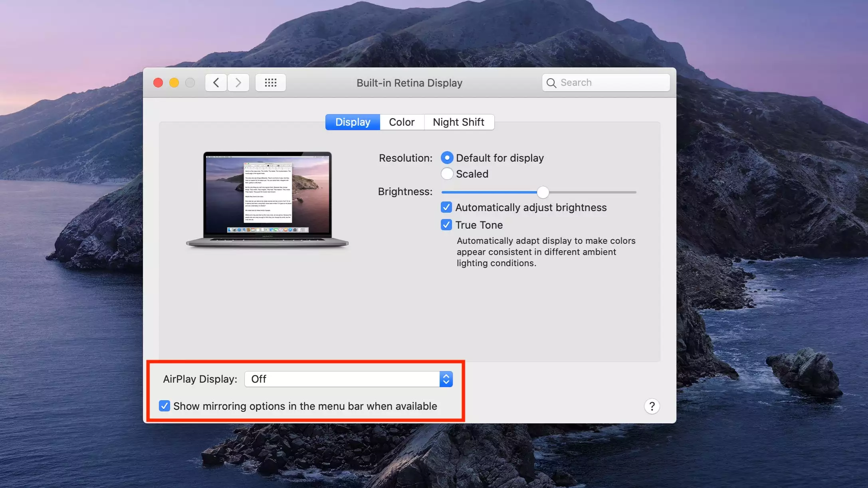Open help with the question mark button
The width and height of the screenshot is (868, 488).
pyautogui.click(x=652, y=406)
